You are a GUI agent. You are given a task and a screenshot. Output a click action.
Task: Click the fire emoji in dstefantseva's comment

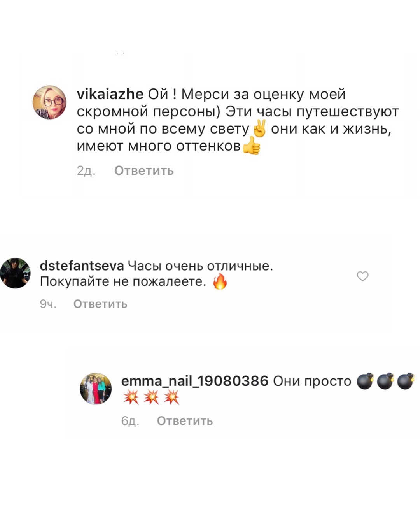[220, 281]
